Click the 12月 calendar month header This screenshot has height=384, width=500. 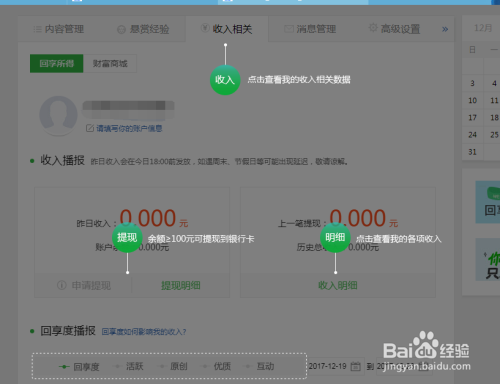(483, 28)
